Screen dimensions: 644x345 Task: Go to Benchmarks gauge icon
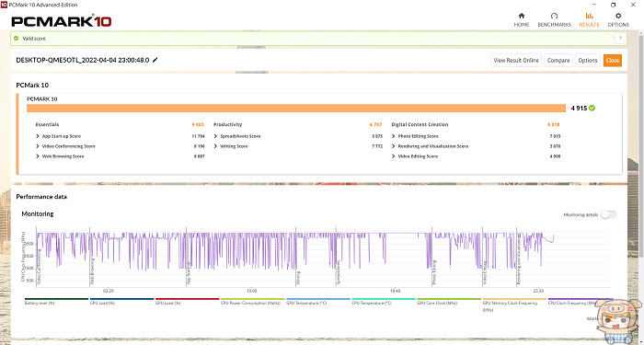click(554, 16)
